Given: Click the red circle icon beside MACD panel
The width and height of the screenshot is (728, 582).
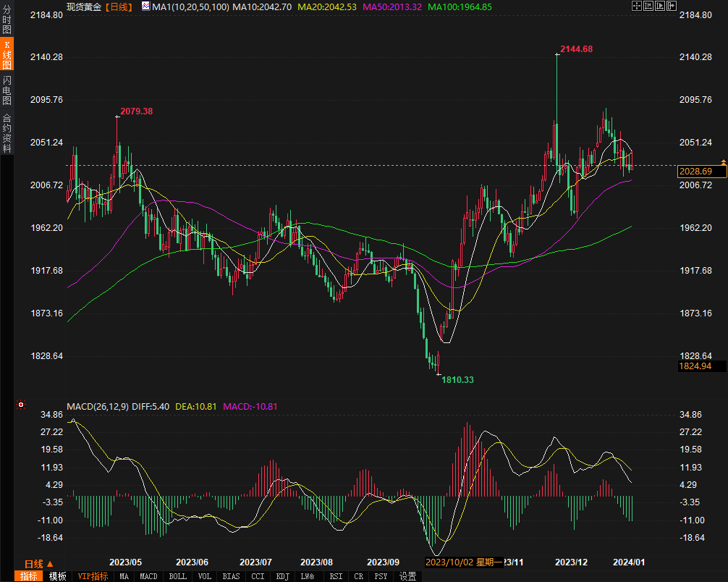Looking at the screenshot, I should click(x=21, y=405).
